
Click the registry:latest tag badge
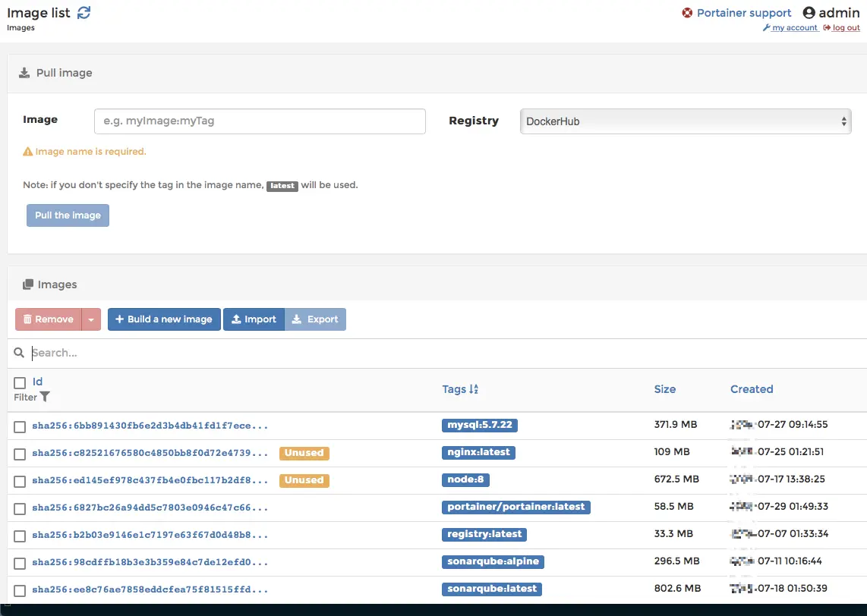[484, 534]
